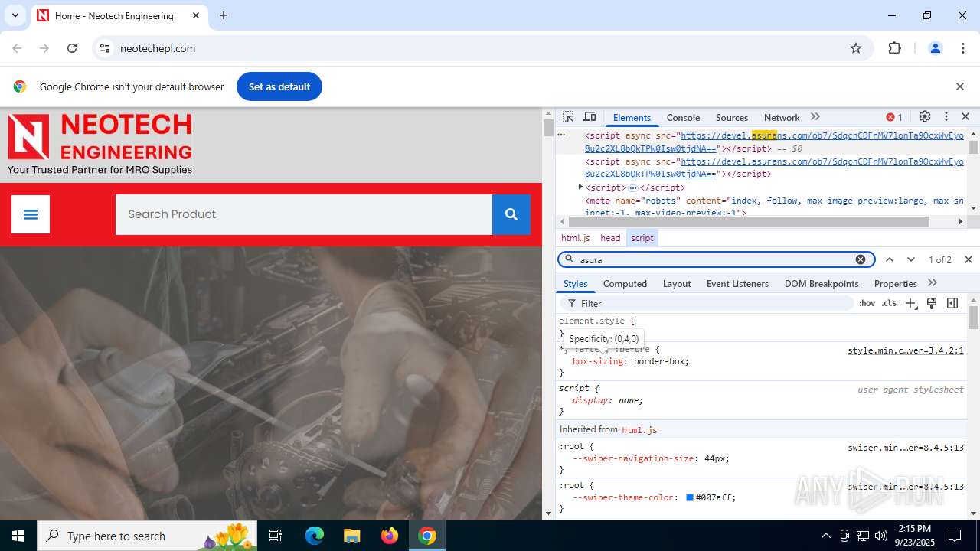This screenshot has height=551, width=980.
Task: Open Chrome profile avatar
Action: pyautogui.click(x=935, y=48)
